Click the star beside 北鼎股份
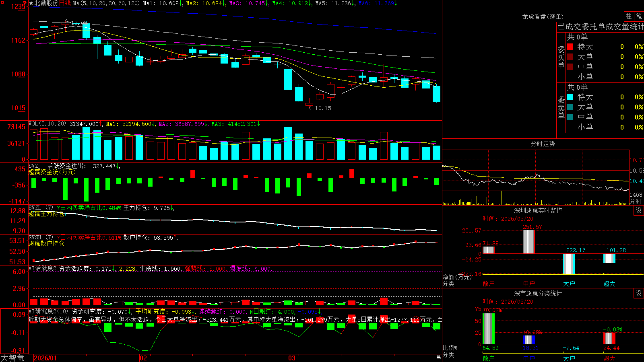 pos(31,3)
